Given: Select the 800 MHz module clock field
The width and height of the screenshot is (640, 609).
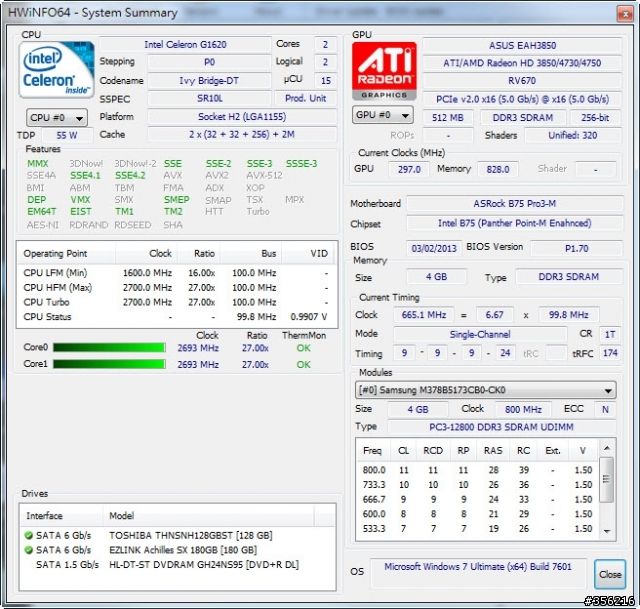Looking at the screenshot, I should pyautogui.click(x=523, y=409).
